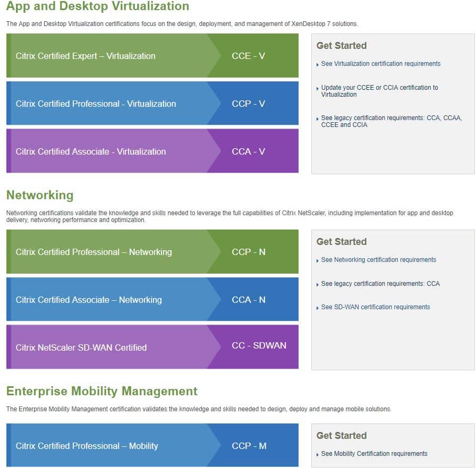
Task: Open Citrix Certified Professional – Mobility banner
Action: tap(152, 445)
